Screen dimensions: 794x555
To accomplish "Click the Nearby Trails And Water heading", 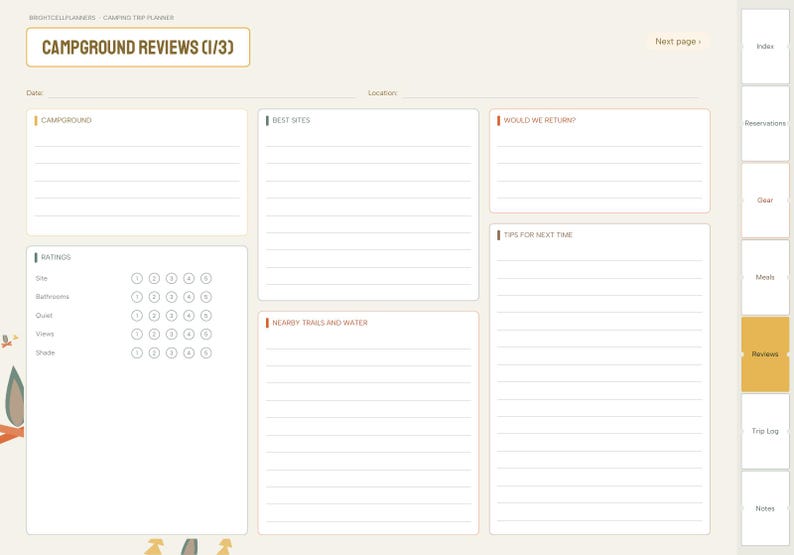I will coord(320,323).
